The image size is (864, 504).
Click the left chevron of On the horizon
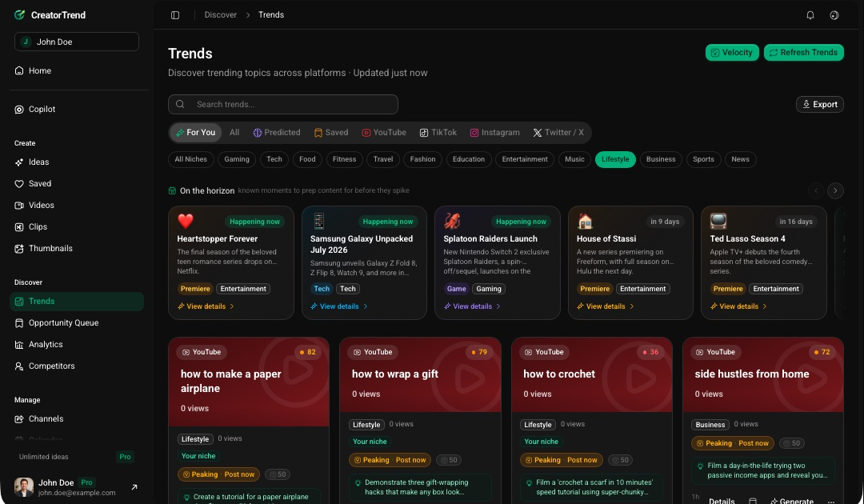pos(816,190)
